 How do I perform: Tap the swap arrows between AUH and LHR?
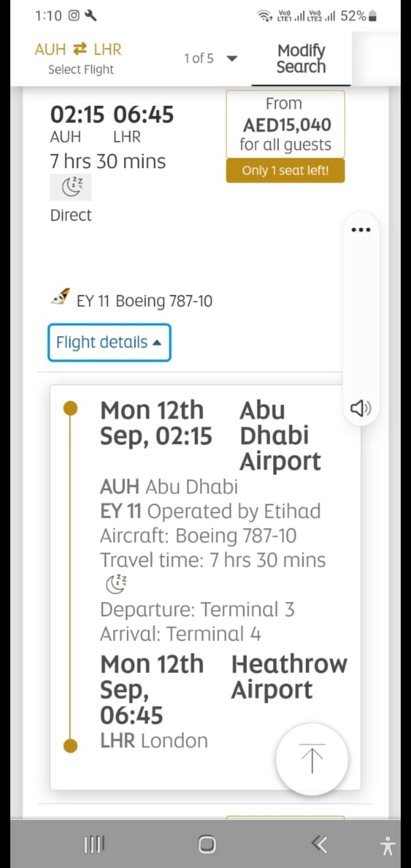coord(80,49)
